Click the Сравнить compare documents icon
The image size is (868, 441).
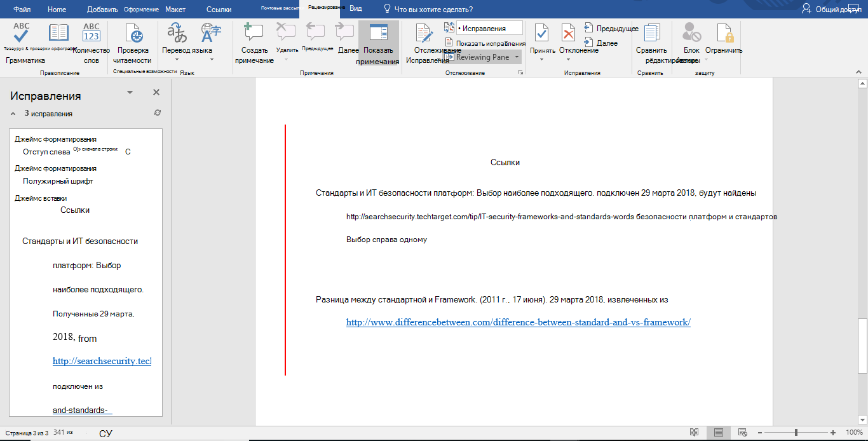pyautogui.click(x=651, y=34)
